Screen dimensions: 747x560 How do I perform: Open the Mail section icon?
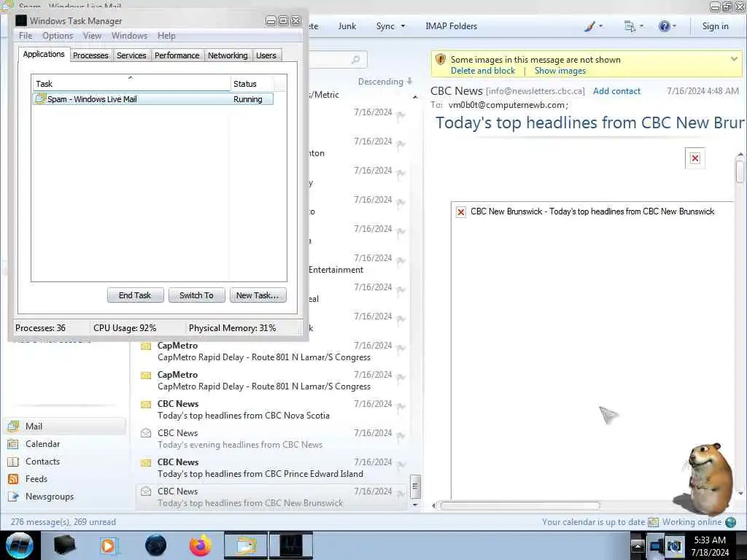pos(13,426)
